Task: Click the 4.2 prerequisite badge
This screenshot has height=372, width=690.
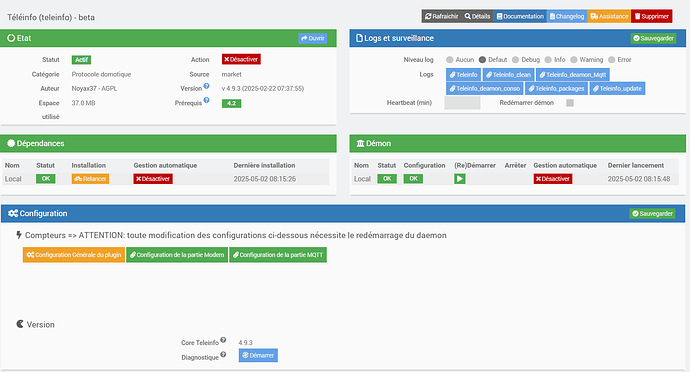Action: [231, 103]
